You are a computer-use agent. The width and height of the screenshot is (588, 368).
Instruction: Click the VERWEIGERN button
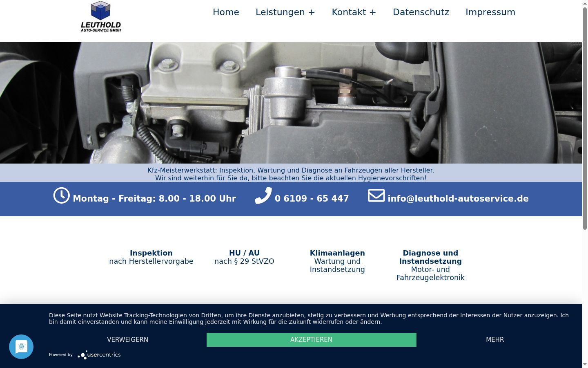(128, 340)
